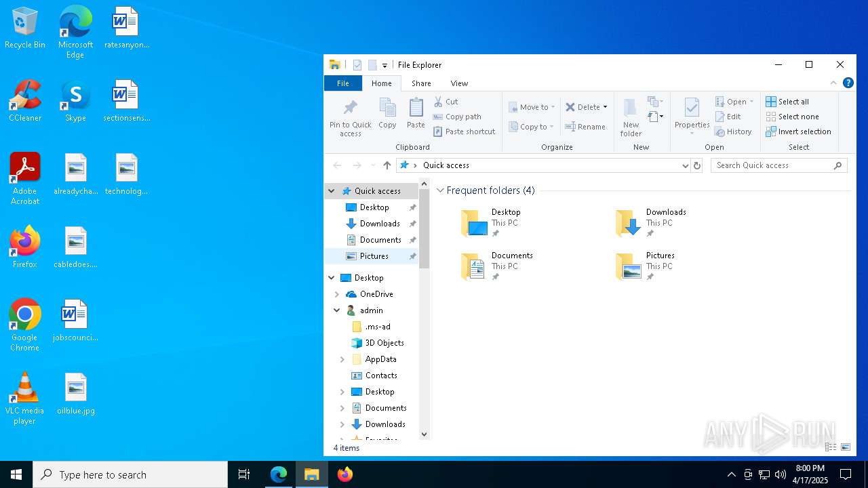Viewport: 868px width, 488px height.
Task: Unpin Pictures via its pin icon in navigation pane
Action: (412, 256)
